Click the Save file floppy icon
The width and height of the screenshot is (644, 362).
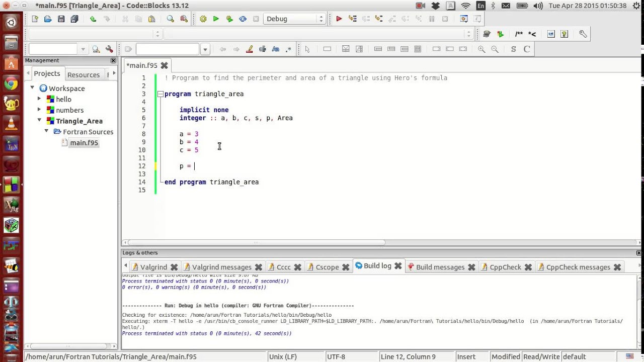coord(61,19)
